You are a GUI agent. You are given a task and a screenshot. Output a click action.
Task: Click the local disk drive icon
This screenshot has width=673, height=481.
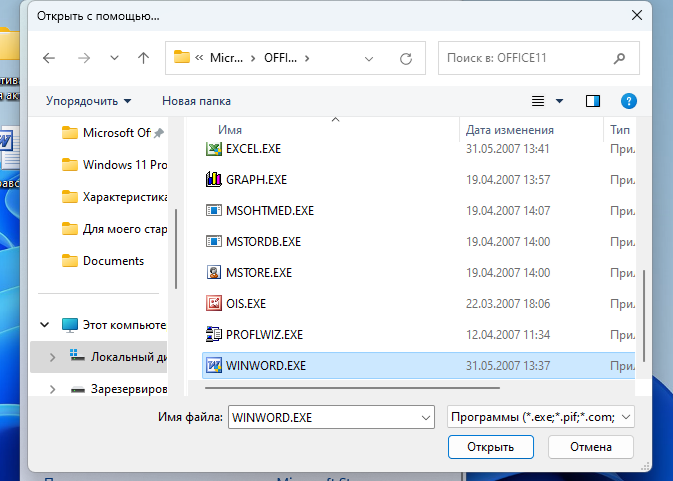[77, 355]
